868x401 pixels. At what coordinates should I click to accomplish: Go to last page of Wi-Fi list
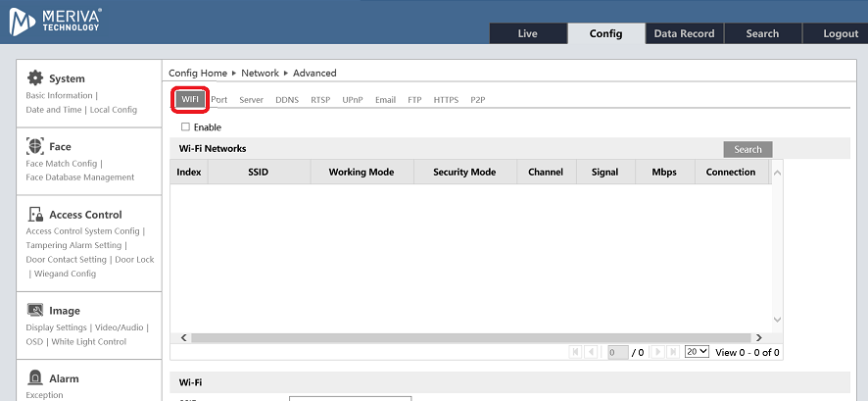coord(674,352)
